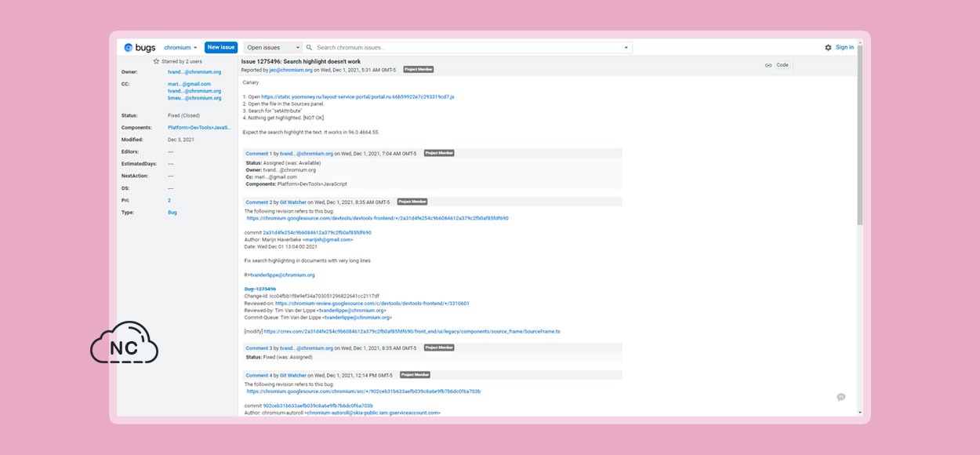Click R=tvanderlippe@chromium.org reviewer link

[282, 275]
